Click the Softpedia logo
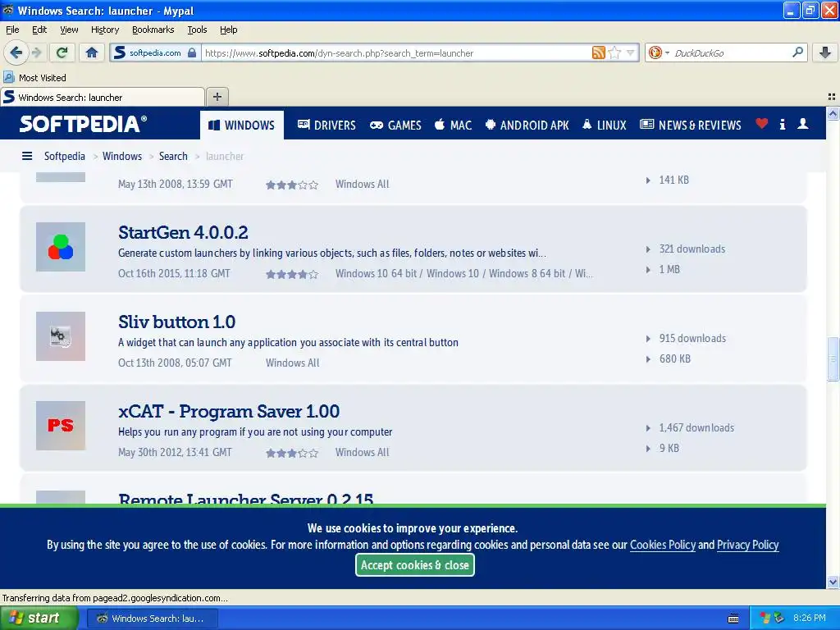Screen dimensions: 840x630 click(83, 124)
